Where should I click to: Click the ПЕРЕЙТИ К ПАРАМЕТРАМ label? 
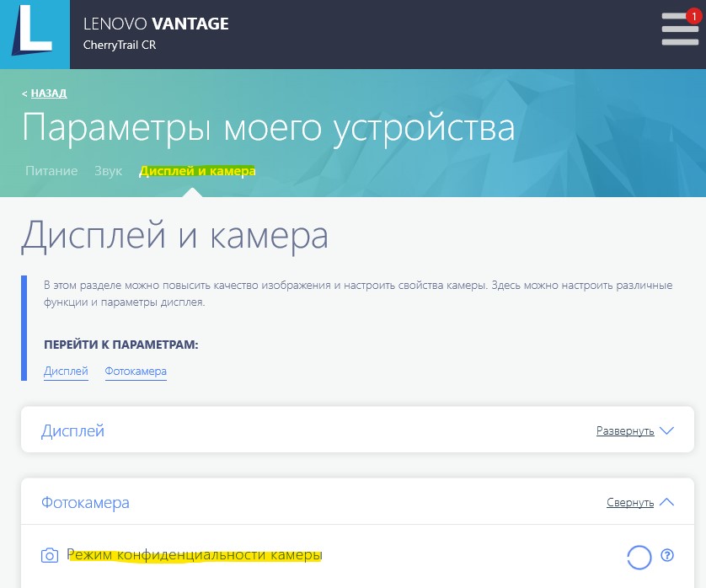[121, 345]
